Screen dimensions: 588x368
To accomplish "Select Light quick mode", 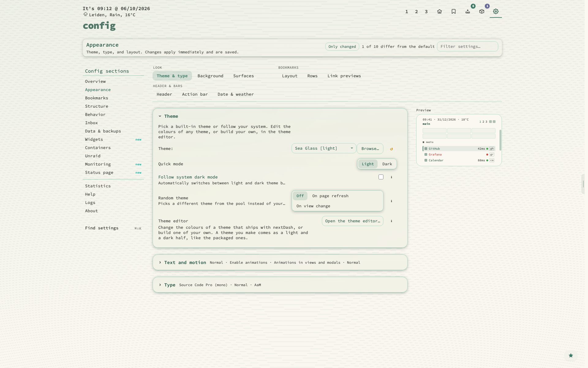I will (368, 164).
